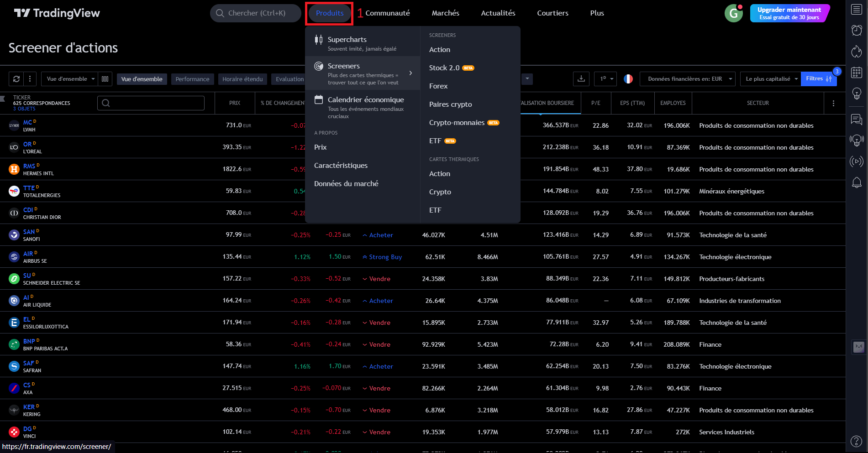Open the notifications bell icon
Screen dimensions: 868x453
857,182
